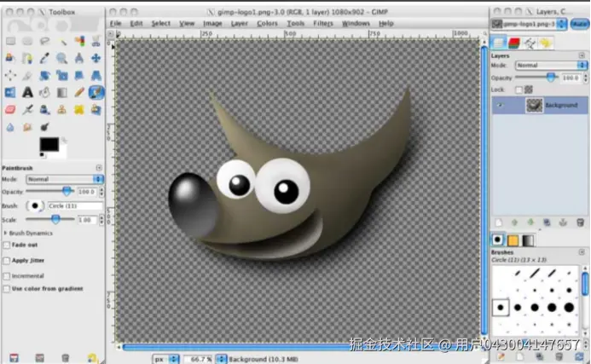591x364 pixels.
Task: Select the Alignment tool
Action: pos(10,75)
